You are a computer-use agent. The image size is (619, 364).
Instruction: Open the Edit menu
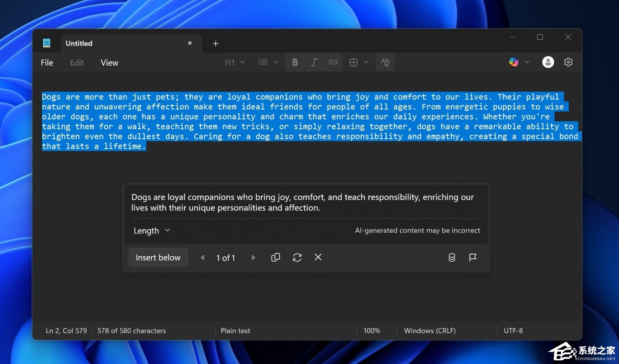(x=77, y=62)
